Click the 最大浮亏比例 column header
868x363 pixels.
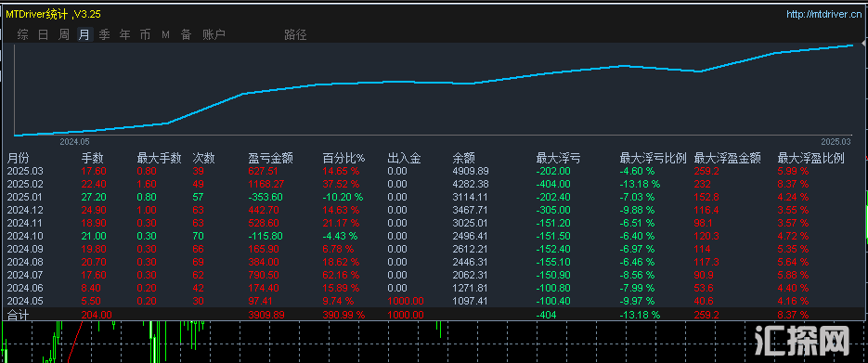654,158
